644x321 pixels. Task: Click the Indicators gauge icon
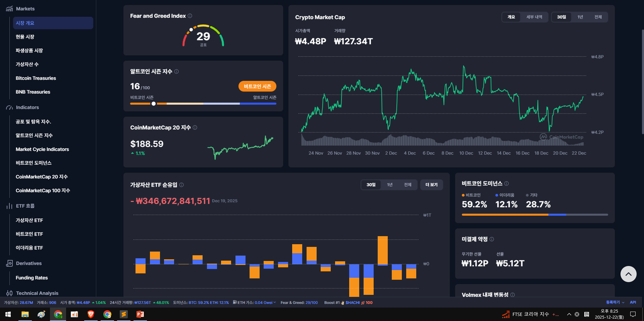[x=9, y=107]
